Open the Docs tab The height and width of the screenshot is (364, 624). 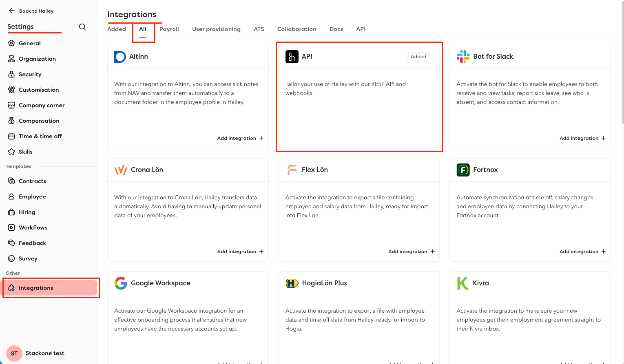(x=336, y=29)
